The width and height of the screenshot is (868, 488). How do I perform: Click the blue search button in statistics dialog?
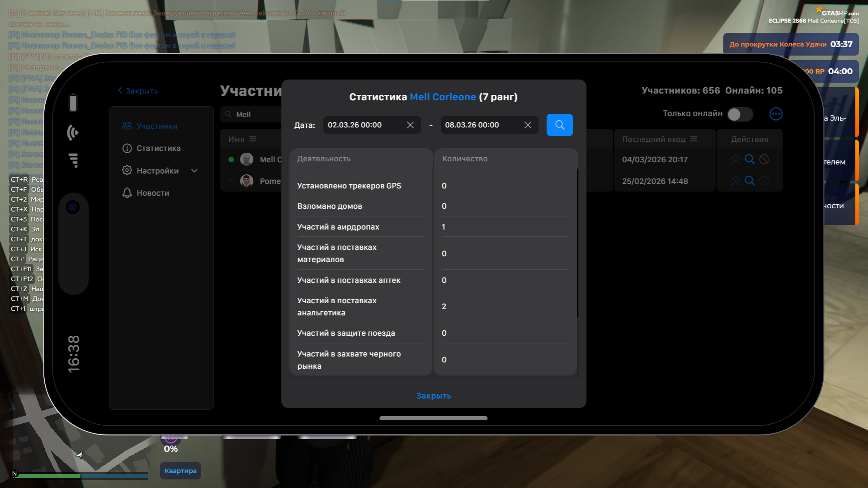click(559, 125)
